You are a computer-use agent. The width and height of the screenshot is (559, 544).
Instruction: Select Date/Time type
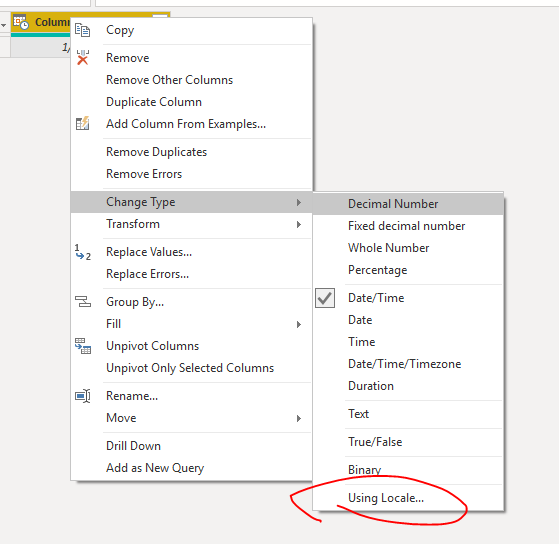click(408, 298)
